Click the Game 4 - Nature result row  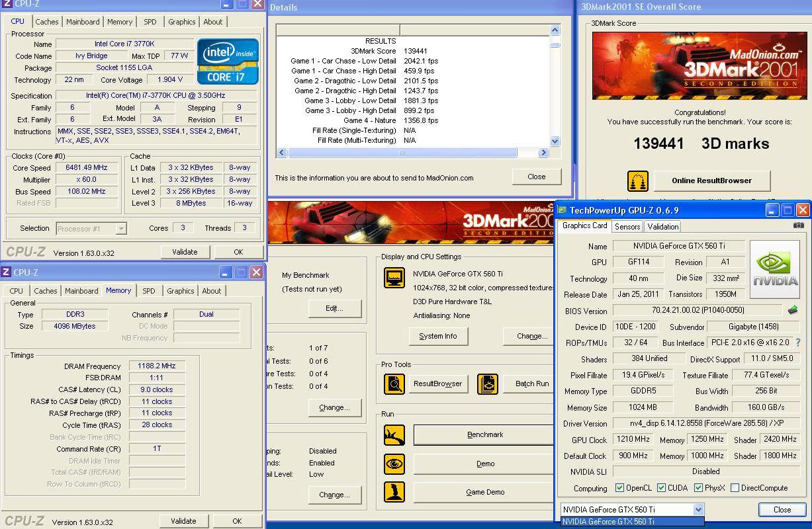413,120
